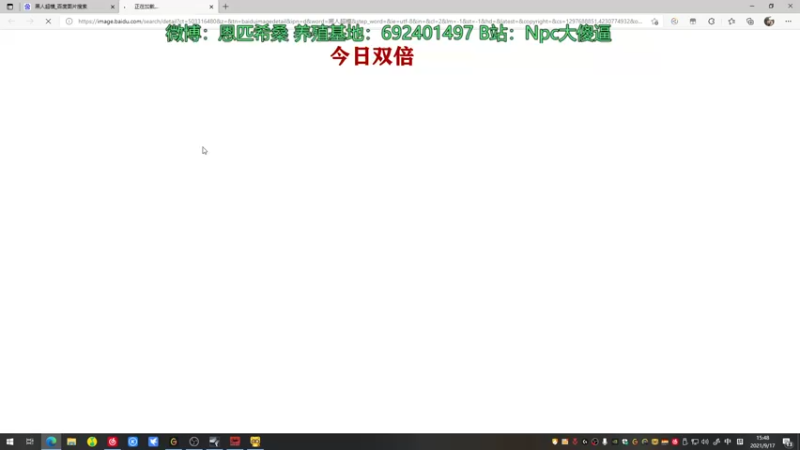Stop loading the page in Edge

(48, 21)
